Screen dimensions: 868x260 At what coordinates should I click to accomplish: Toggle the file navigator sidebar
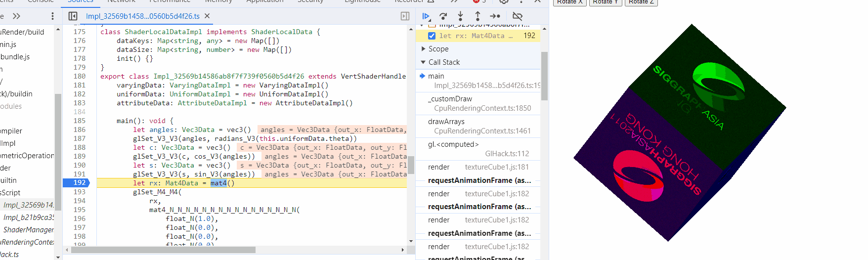(73, 16)
